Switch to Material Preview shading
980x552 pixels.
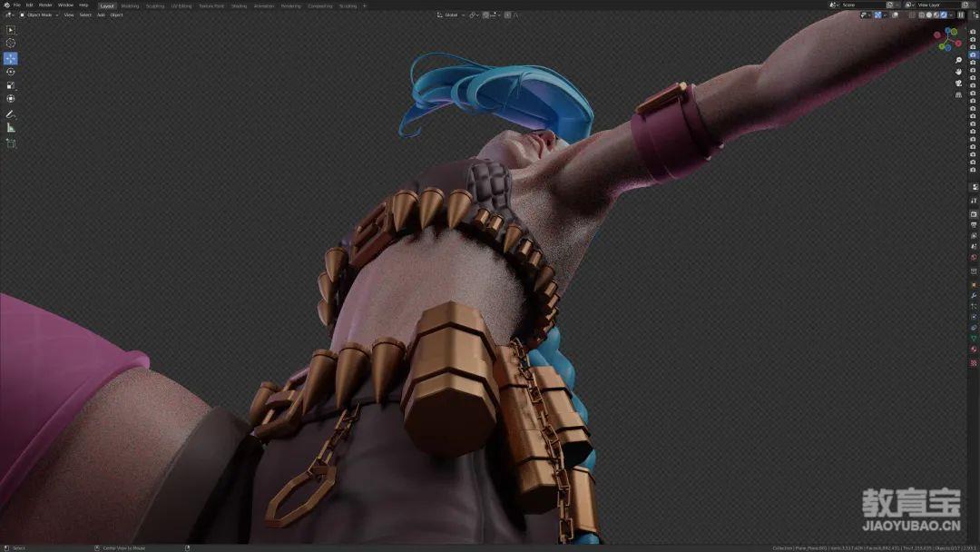[x=936, y=15]
